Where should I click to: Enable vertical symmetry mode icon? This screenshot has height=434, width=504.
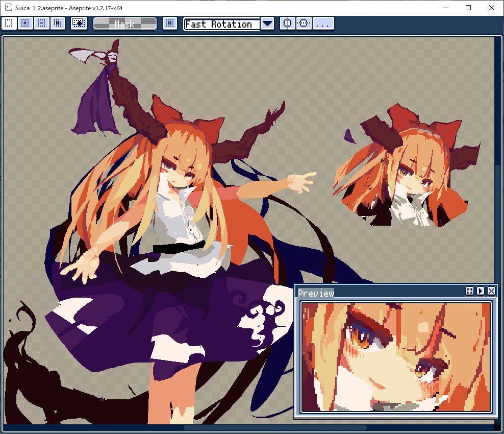pos(287,23)
